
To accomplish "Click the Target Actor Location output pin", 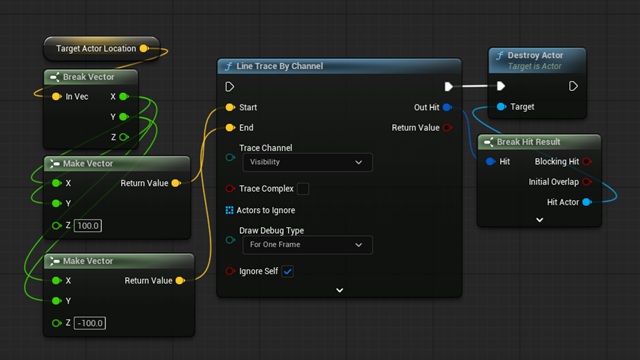I will click(144, 49).
